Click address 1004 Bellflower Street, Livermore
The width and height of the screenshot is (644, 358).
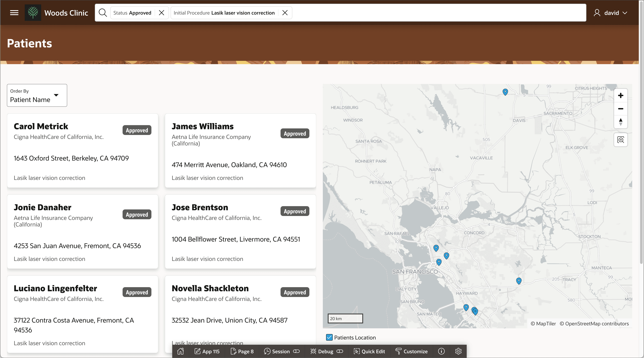coord(236,239)
